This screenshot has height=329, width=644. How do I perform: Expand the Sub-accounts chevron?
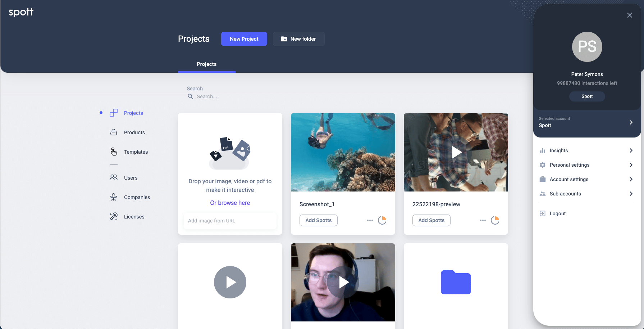pyautogui.click(x=631, y=194)
